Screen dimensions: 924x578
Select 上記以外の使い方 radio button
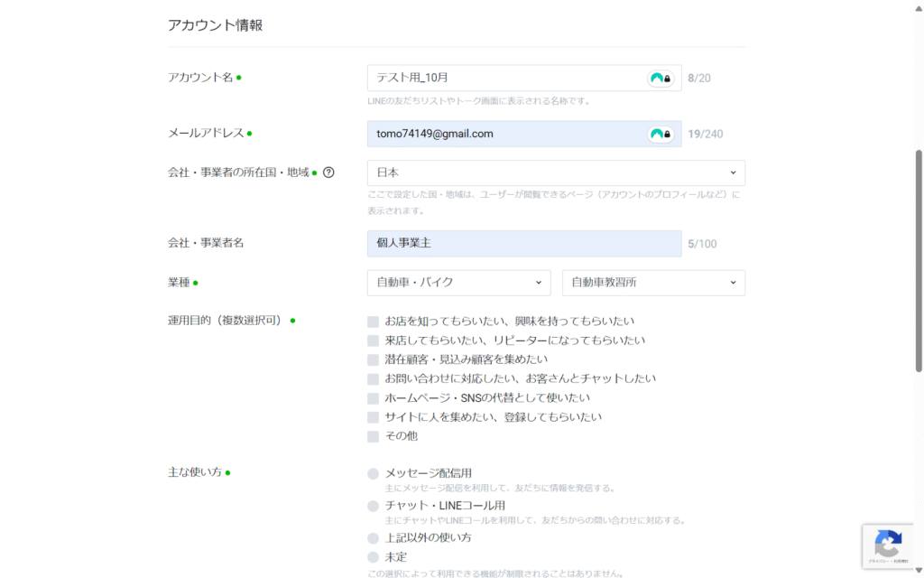coord(374,538)
